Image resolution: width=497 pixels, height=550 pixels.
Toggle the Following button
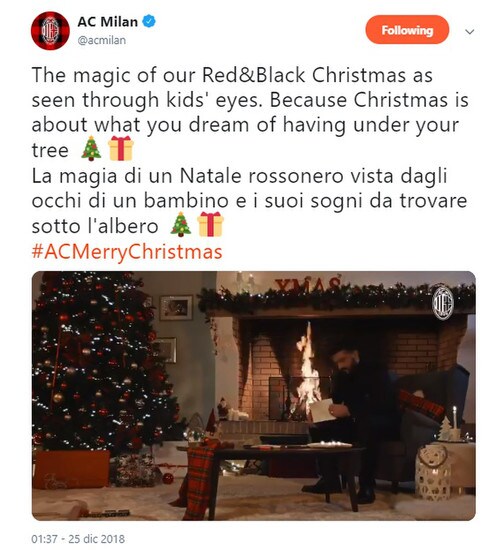coord(407,30)
